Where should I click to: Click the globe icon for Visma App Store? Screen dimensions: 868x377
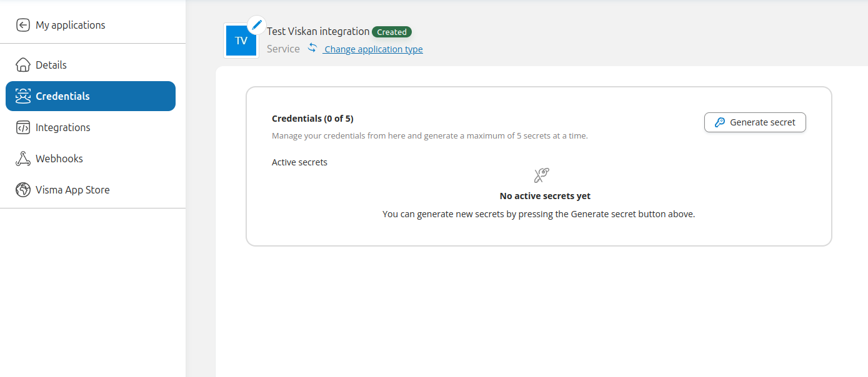[x=22, y=190]
